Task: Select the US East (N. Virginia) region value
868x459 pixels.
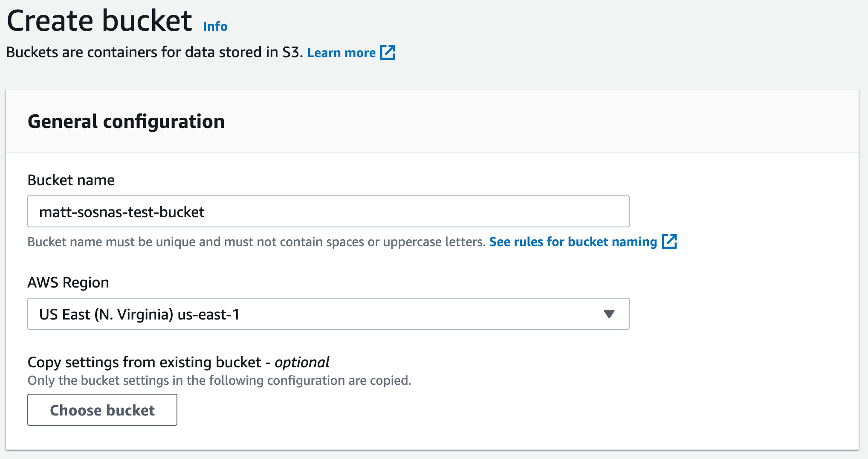Action: coord(106,314)
